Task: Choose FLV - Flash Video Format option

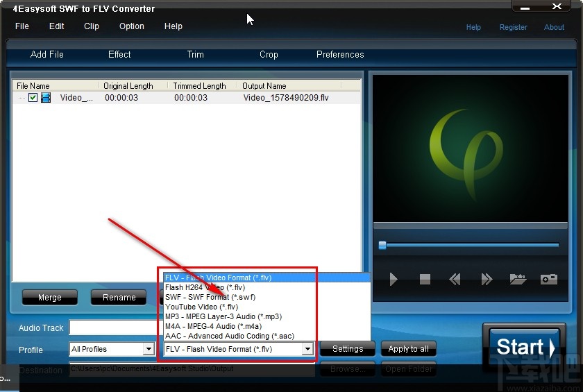Action: 267,278
